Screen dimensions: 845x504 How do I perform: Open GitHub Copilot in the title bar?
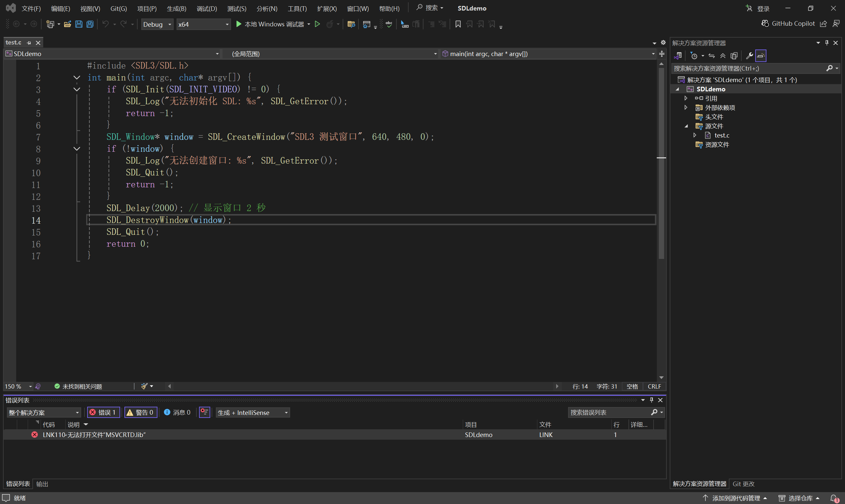[x=788, y=23]
